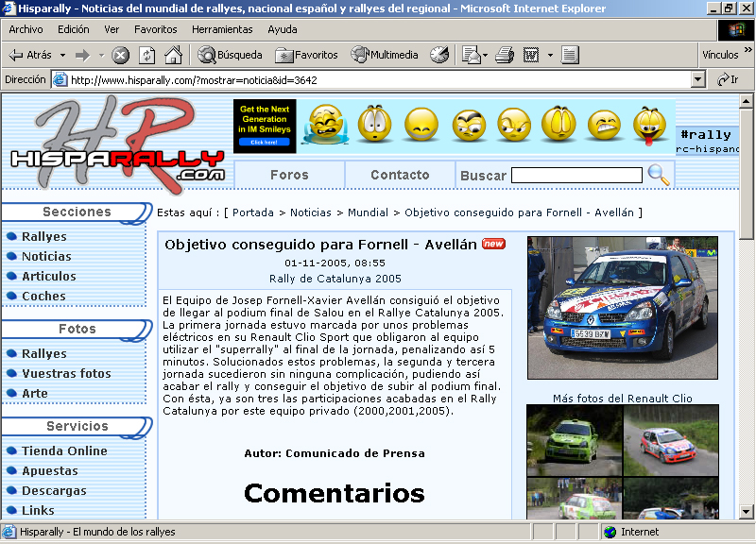This screenshot has width=756, height=544.
Task: Open Tienda Online in Servicios
Action: pyautogui.click(x=64, y=451)
